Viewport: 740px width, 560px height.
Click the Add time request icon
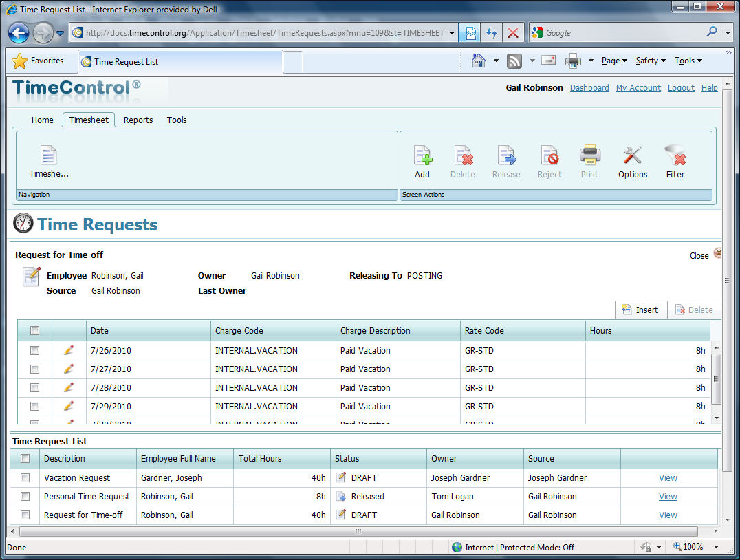(422, 155)
